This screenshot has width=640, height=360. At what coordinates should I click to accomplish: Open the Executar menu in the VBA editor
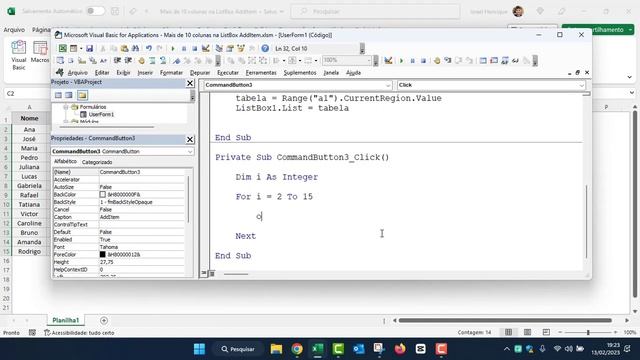[228, 73]
